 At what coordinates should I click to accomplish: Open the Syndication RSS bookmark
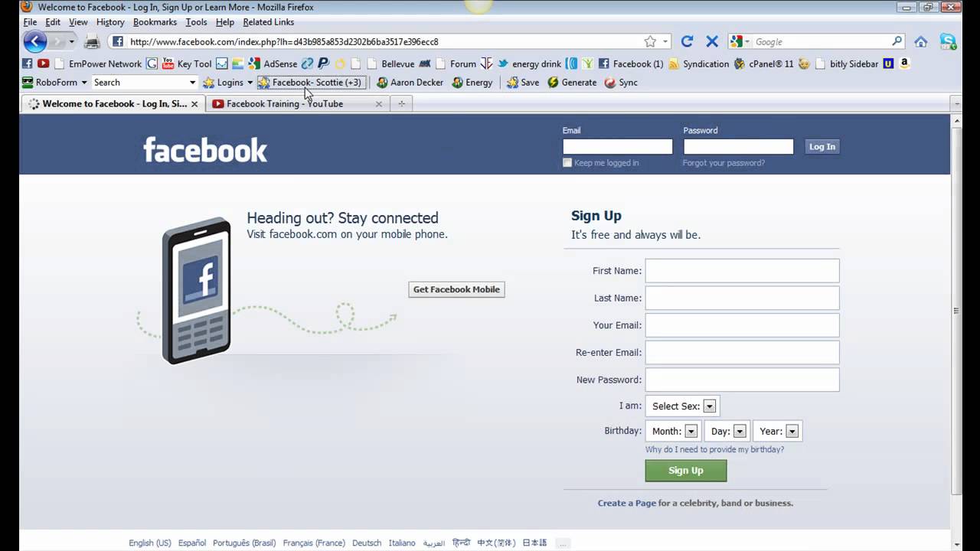click(698, 64)
